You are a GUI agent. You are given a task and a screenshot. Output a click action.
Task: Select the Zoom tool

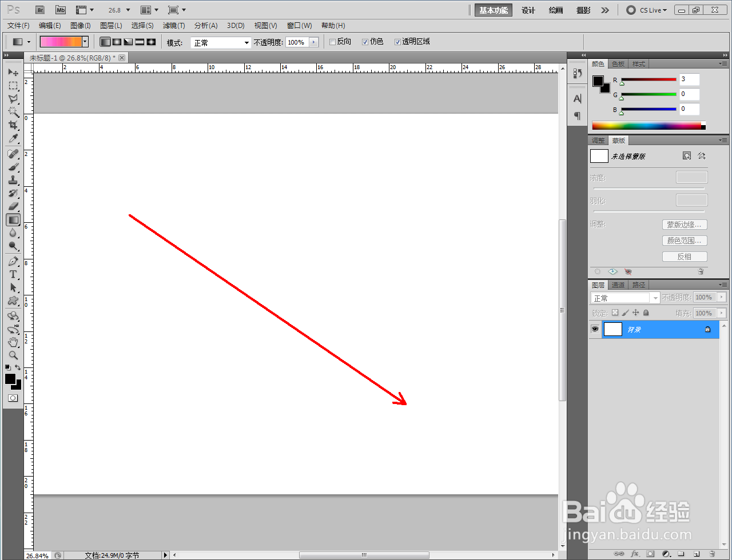[13, 355]
